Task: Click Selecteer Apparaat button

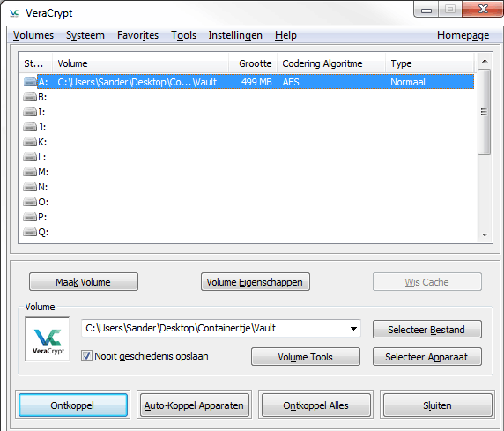Action: [x=427, y=356]
